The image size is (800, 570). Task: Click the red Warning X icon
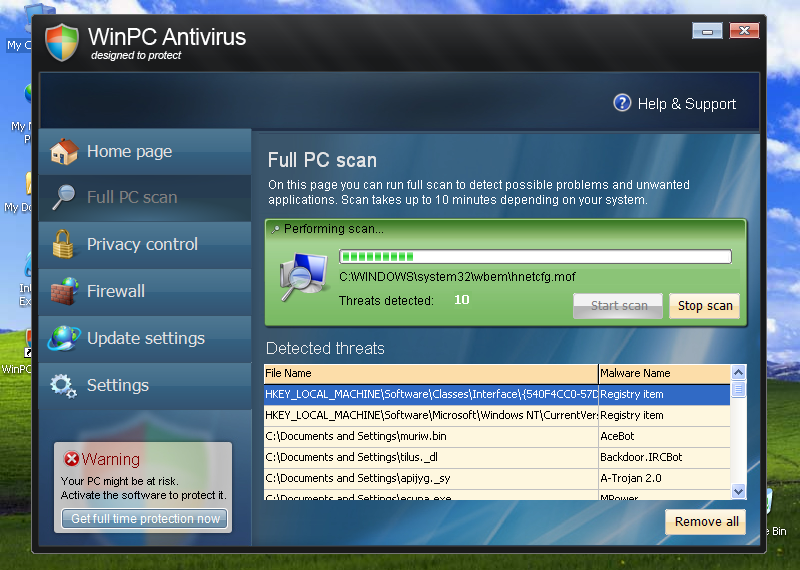[x=71, y=459]
